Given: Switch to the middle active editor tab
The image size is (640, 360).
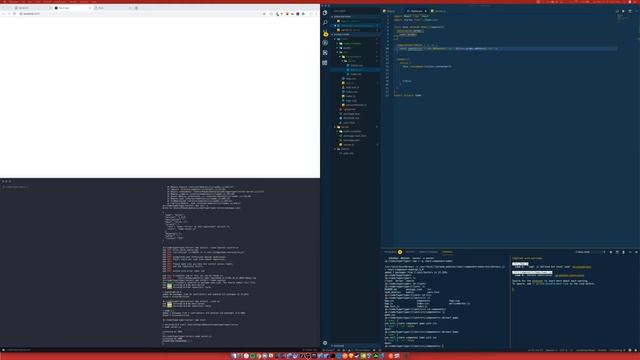Looking at the screenshot, I should [416, 11].
